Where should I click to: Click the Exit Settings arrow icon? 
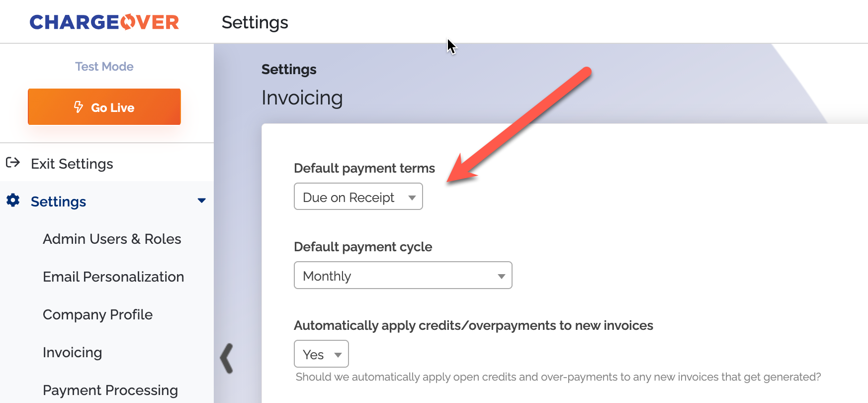coord(13,163)
